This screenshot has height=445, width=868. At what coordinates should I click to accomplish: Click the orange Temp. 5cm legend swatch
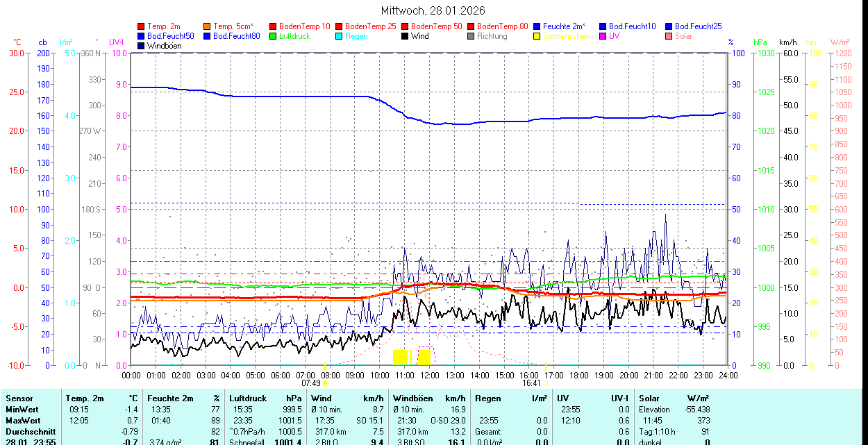208,26
